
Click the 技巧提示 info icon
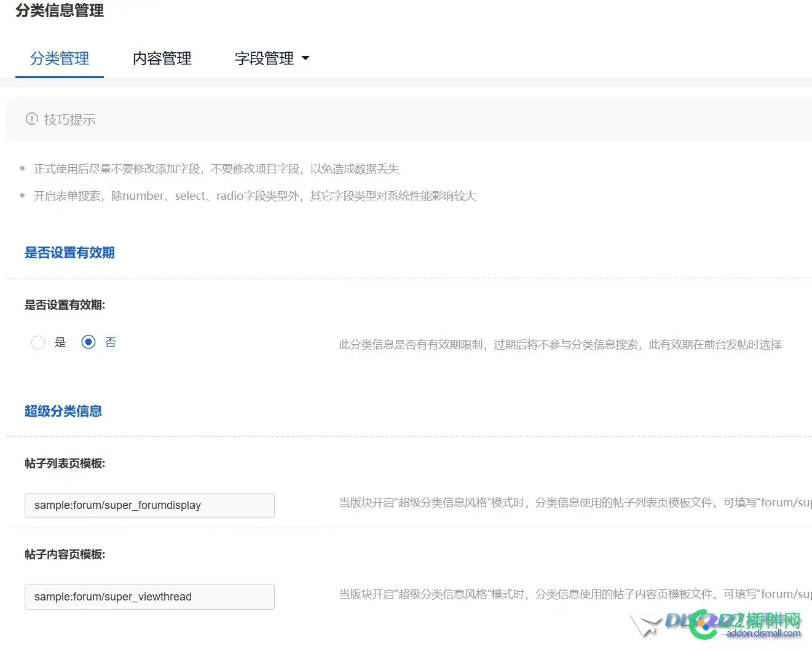pos(32,119)
